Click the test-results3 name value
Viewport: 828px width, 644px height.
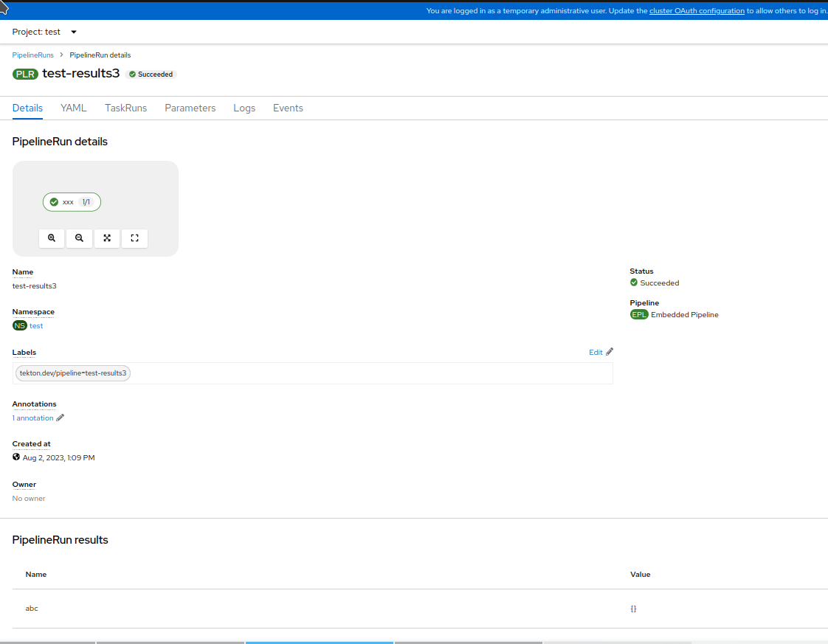pos(35,286)
